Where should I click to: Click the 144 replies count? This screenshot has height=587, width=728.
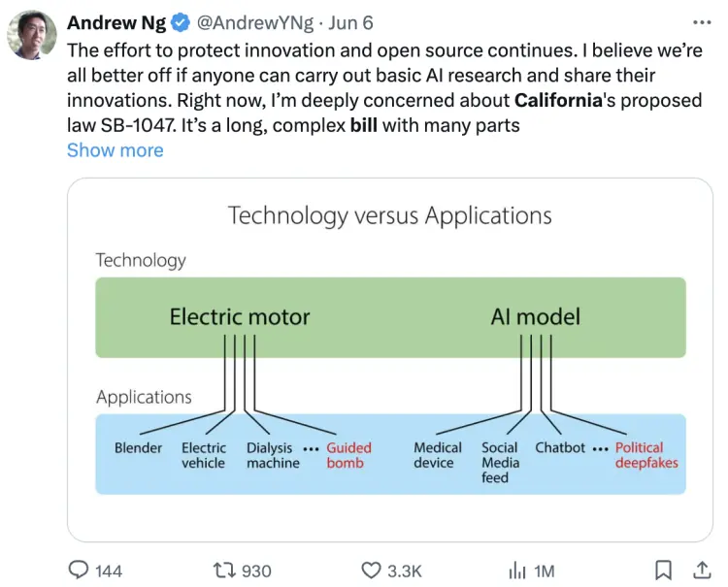pyautogui.click(x=109, y=571)
